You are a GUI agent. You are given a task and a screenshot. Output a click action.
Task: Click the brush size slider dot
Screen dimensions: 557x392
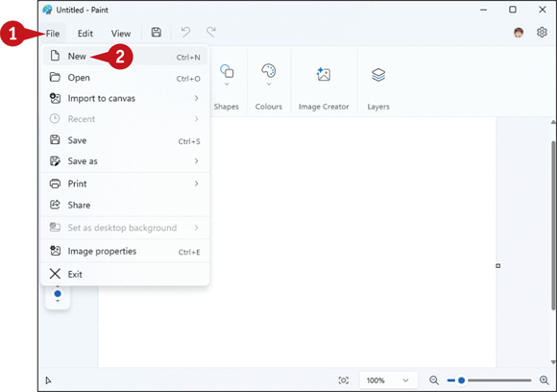tap(58, 294)
